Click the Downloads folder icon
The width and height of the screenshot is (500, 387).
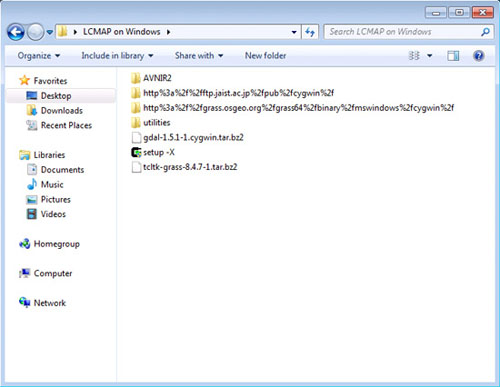tap(32, 110)
